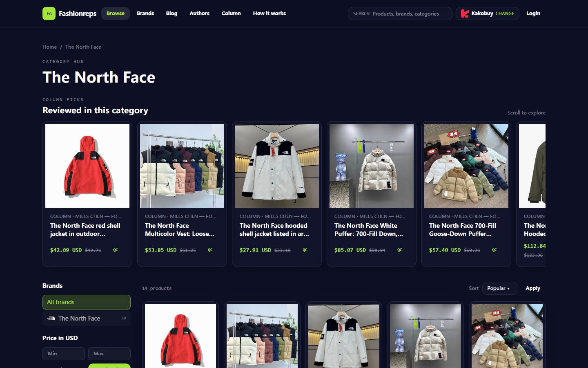588x368 pixels.
Task: Click the North Face logo in the Brands filter
Action: click(x=51, y=319)
